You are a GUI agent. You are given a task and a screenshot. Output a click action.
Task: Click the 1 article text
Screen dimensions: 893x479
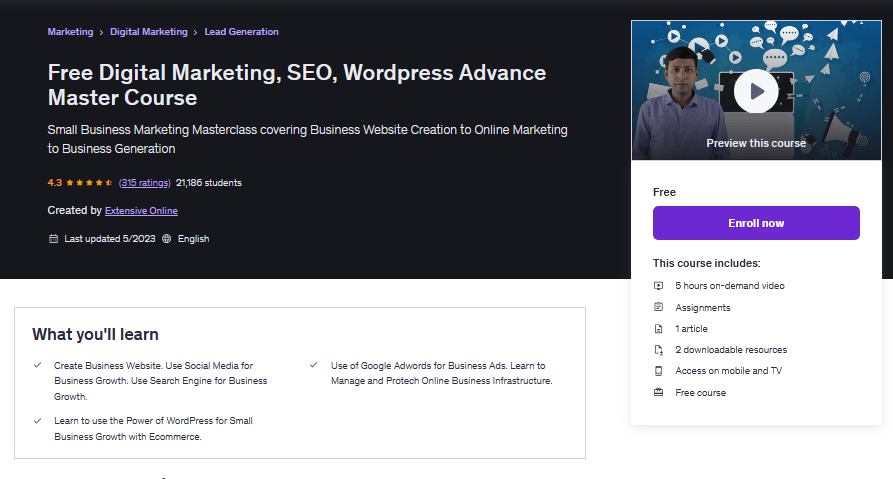click(691, 329)
